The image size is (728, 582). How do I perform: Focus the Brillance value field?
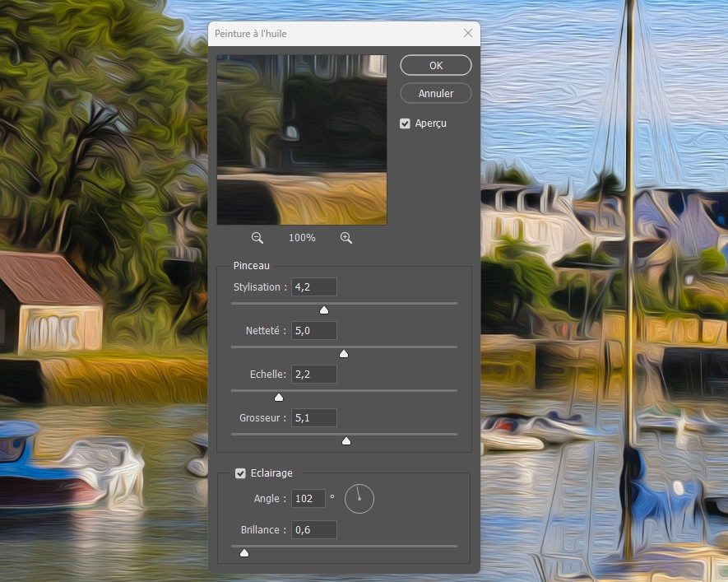(314, 530)
